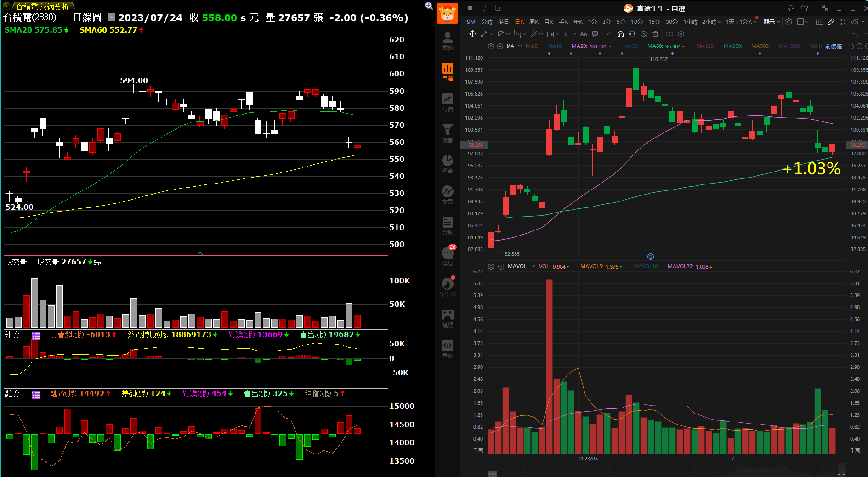
Task: Click the VS compare button
Action: pyautogui.click(x=854, y=22)
